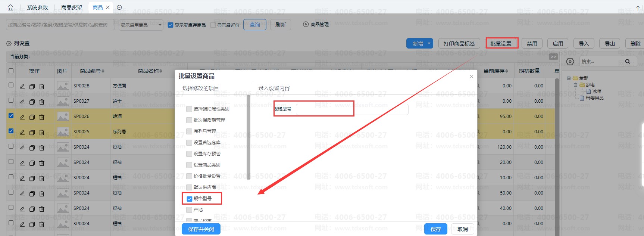Screen dimensions: 644x236
Task: Click the home icon in tab bar
Action: click(x=10, y=7)
